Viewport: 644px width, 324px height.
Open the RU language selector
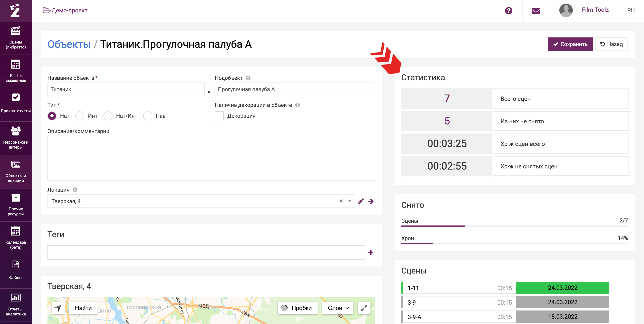630,10
